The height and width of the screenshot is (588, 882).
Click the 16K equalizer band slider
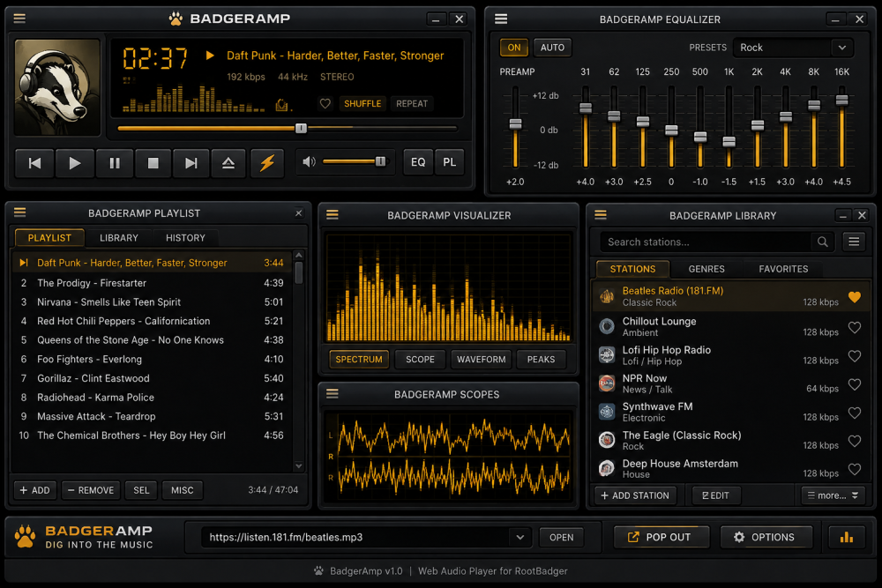841,100
